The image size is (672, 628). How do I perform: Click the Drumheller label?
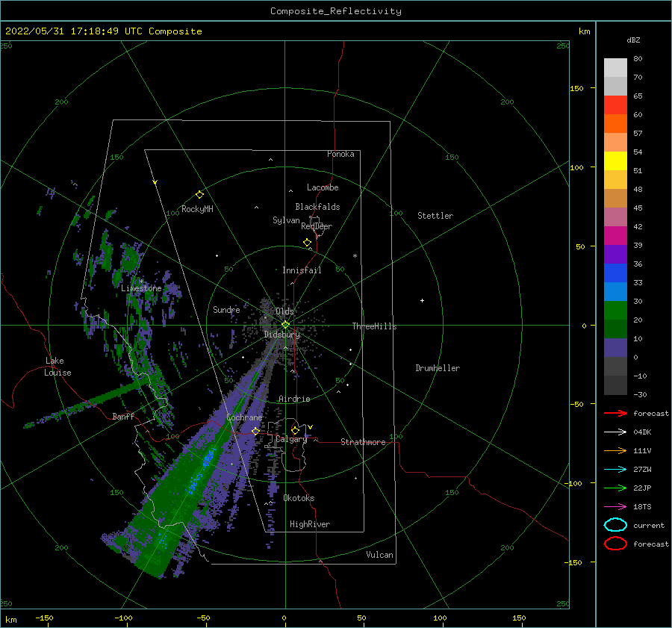438,368
